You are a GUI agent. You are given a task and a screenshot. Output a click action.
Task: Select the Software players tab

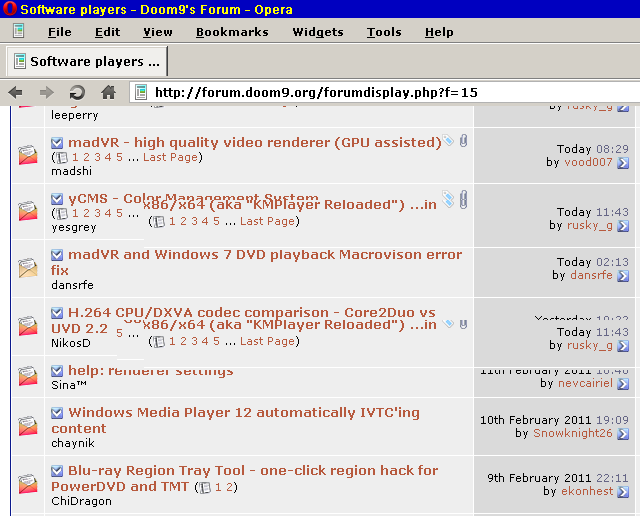click(87, 61)
